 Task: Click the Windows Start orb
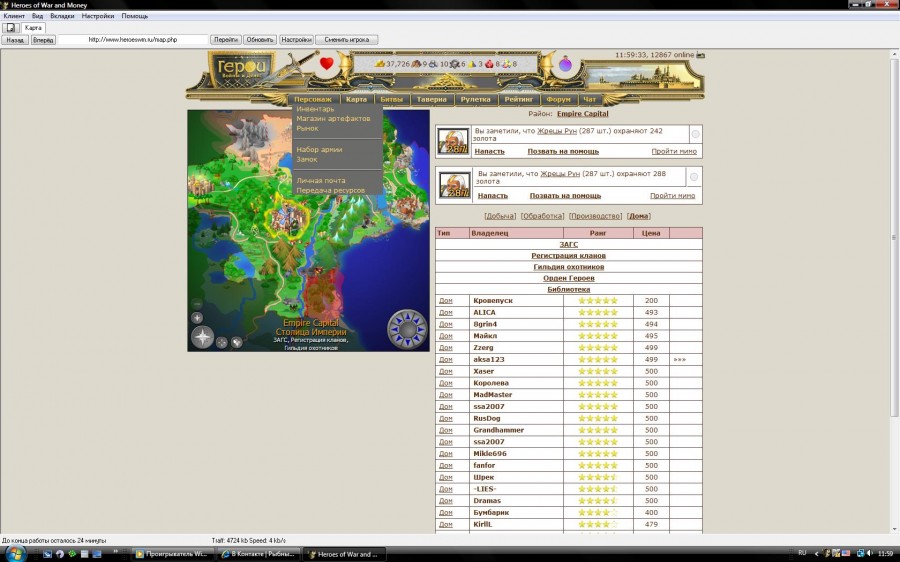15,554
